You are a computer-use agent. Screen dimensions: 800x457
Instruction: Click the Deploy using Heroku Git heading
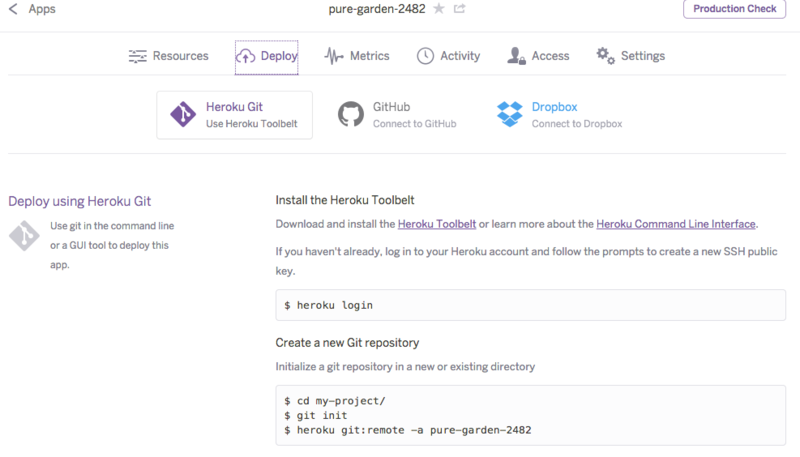click(80, 201)
